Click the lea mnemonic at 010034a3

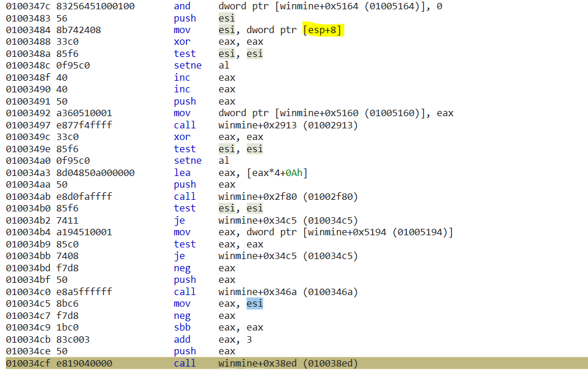pos(182,173)
